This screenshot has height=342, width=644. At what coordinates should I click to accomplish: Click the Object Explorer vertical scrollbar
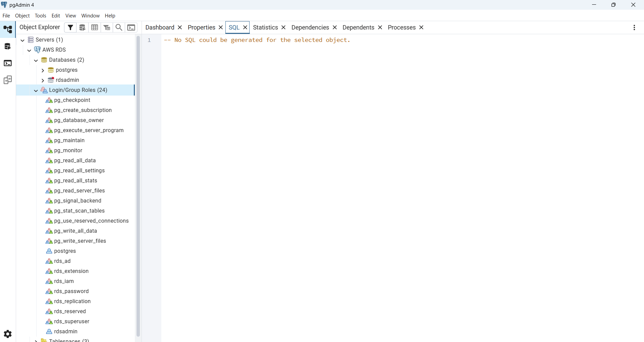coord(138,184)
